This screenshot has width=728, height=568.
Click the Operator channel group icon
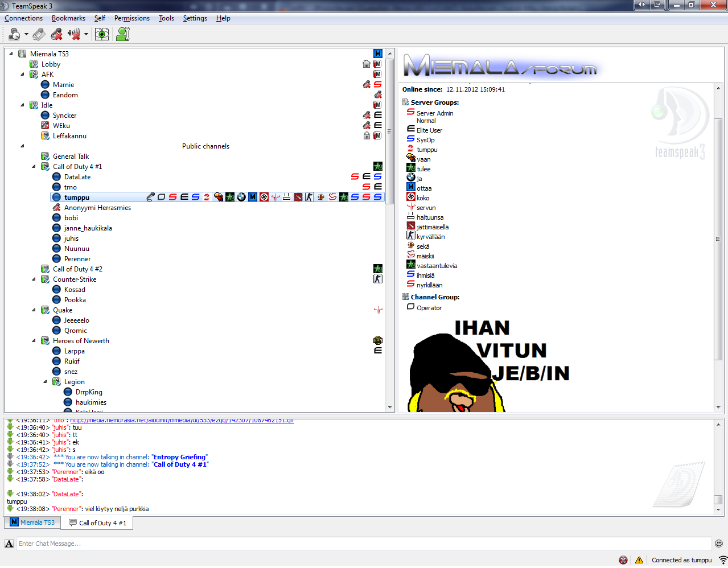[411, 307]
